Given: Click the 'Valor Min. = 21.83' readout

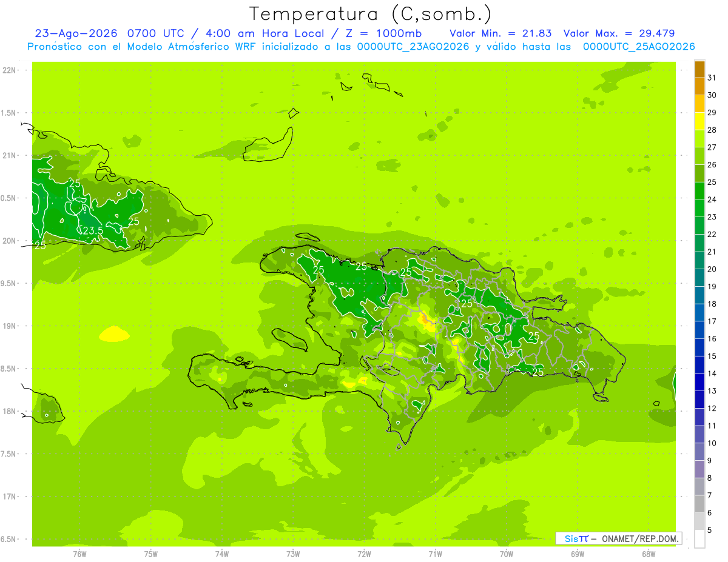Looking at the screenshot, I should [x=500, y=33].
